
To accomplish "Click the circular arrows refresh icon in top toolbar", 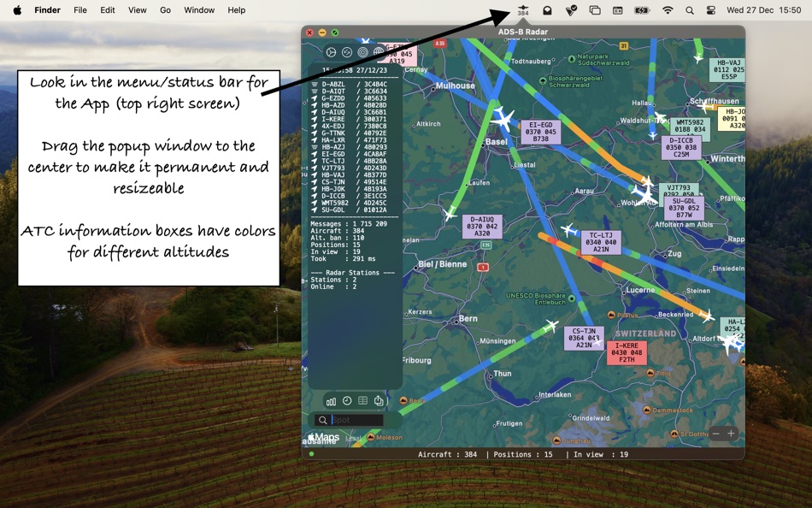I will point(347,52).
